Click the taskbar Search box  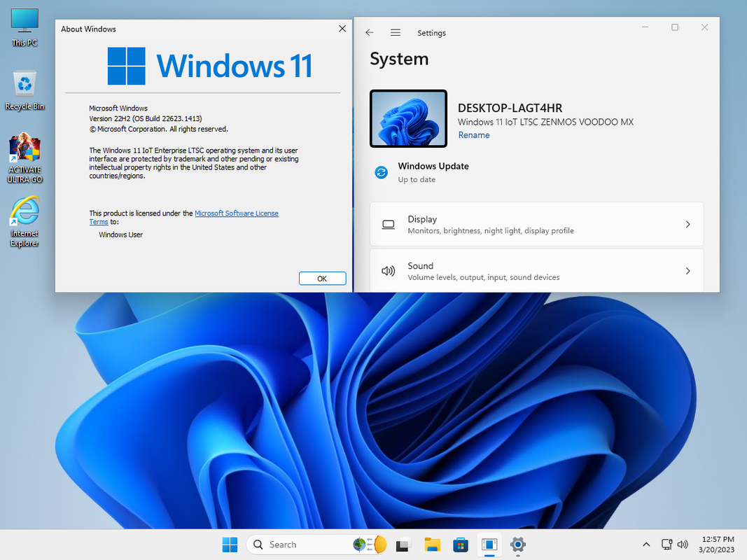pyautogui.click(x=316, y=545)
